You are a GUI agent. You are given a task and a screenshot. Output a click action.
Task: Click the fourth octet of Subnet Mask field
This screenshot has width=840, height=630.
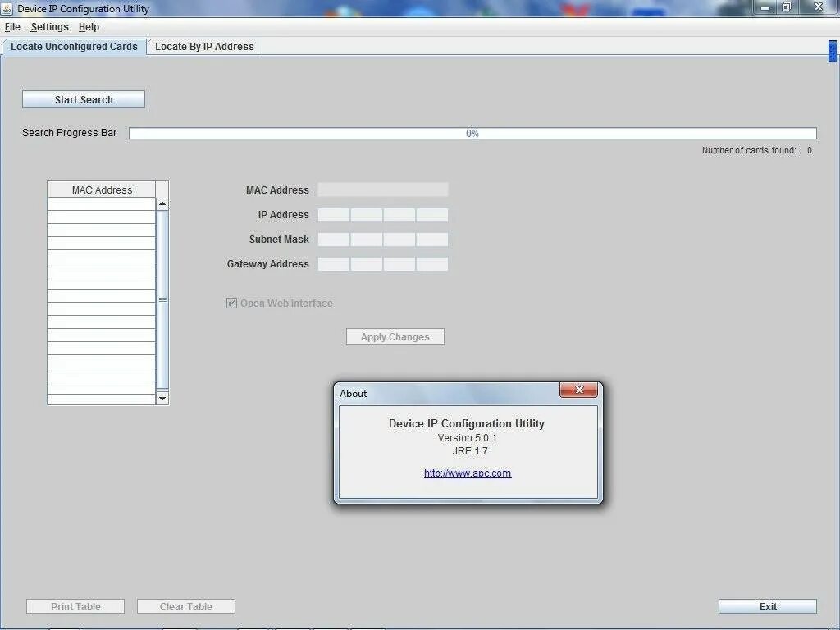tap(431, 240)
